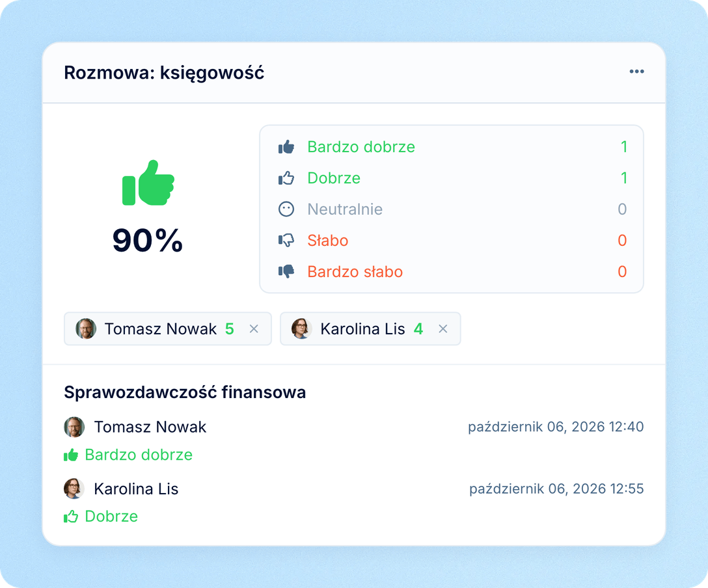
Task: Click the Karolina Lis name in chip
Action: (362, 329)
